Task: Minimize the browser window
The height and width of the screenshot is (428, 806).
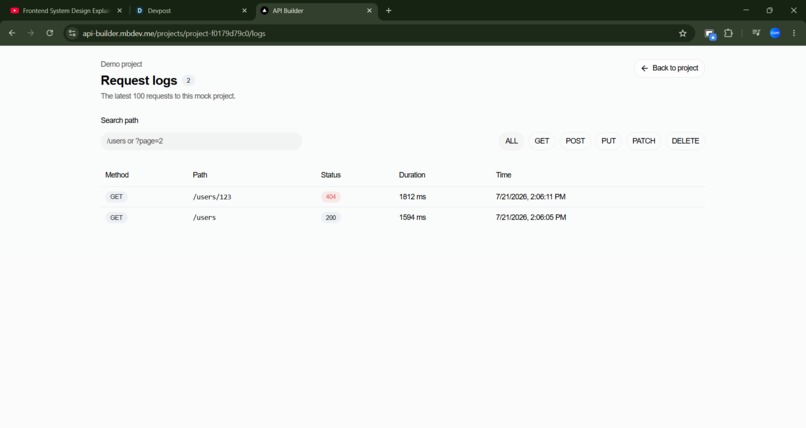Action: click(x=746, y=10)
